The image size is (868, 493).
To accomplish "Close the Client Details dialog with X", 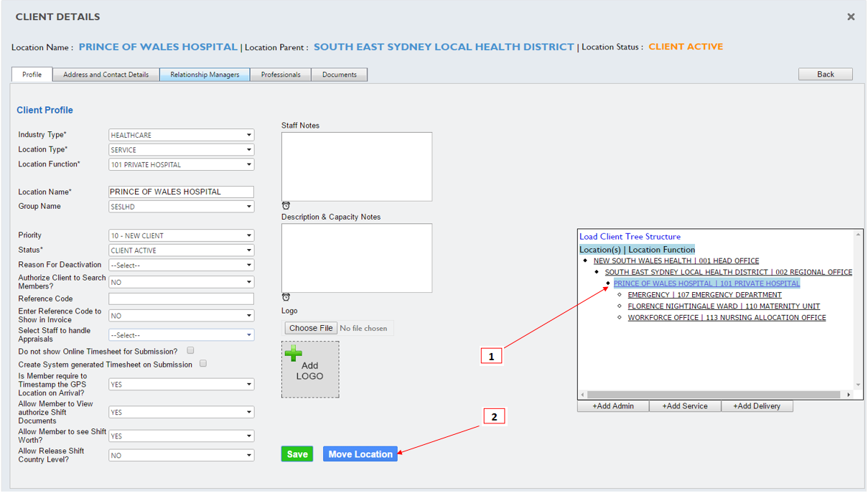I will point(851,17).
